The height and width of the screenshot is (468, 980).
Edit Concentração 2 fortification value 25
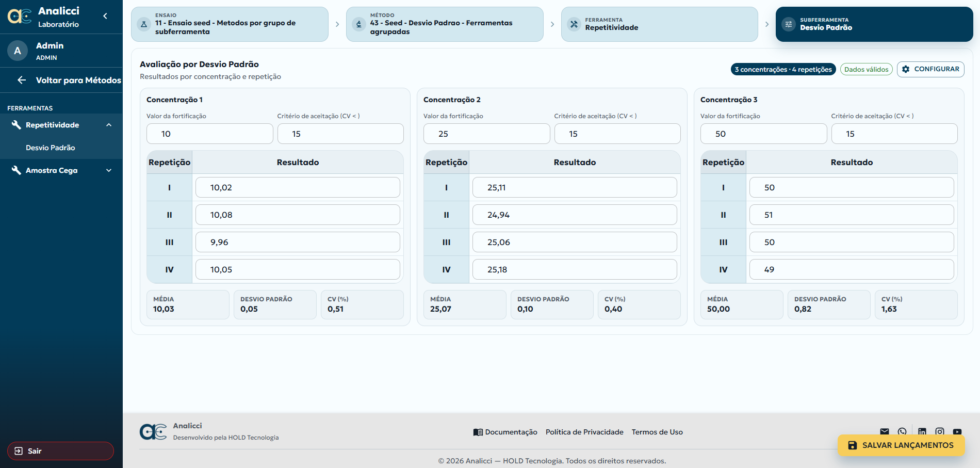pos(487,134)
